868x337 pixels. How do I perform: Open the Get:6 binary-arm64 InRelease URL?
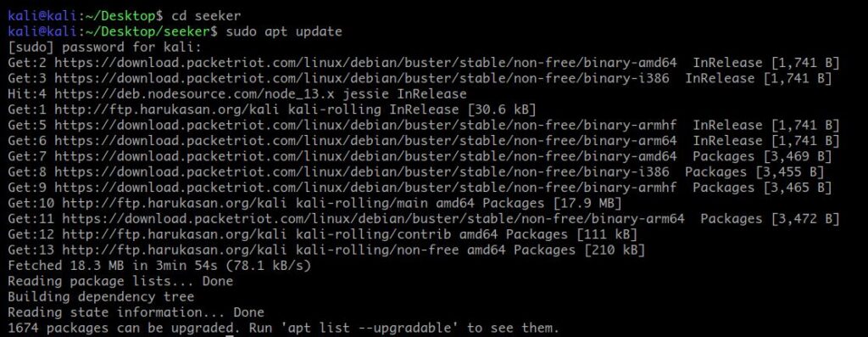(x=365, y=140)
